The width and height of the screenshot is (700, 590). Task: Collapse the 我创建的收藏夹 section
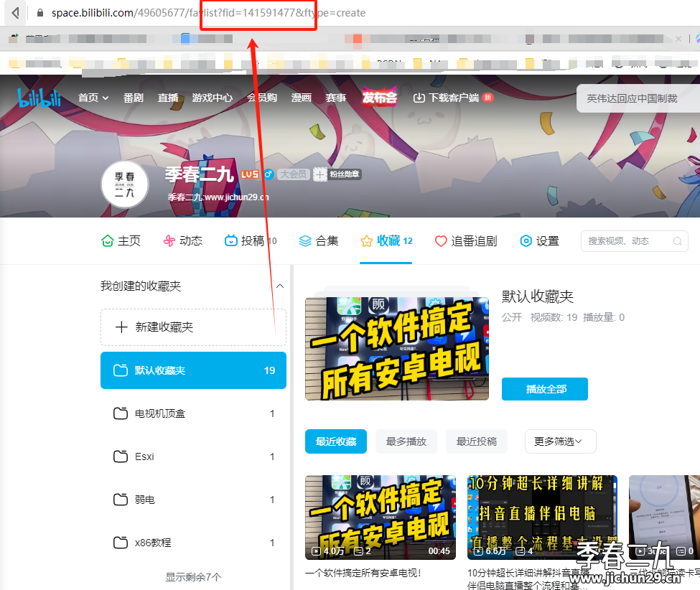coord(280,286)
